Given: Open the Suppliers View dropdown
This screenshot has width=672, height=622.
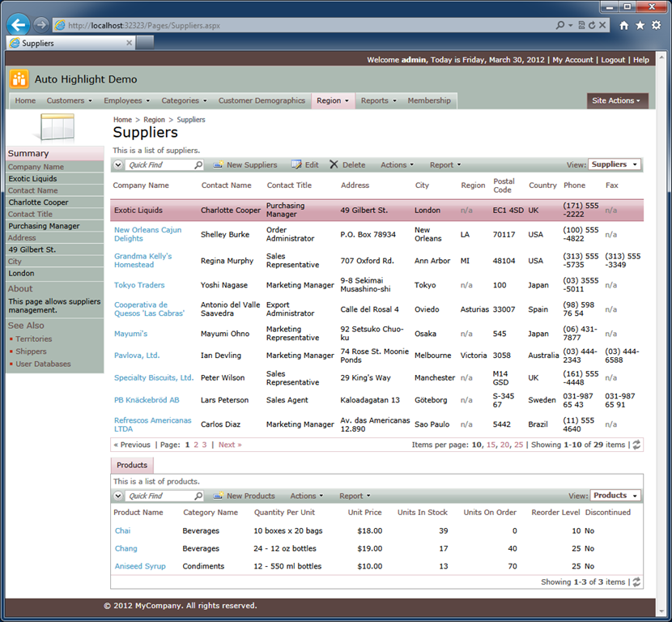Looking at the screenshot, I should click(615, 164).
